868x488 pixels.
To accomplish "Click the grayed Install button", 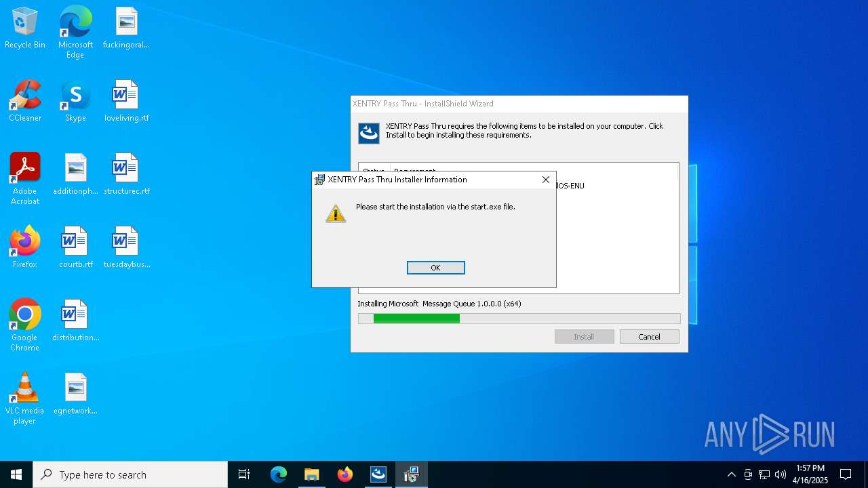I will tap(584, 337).
